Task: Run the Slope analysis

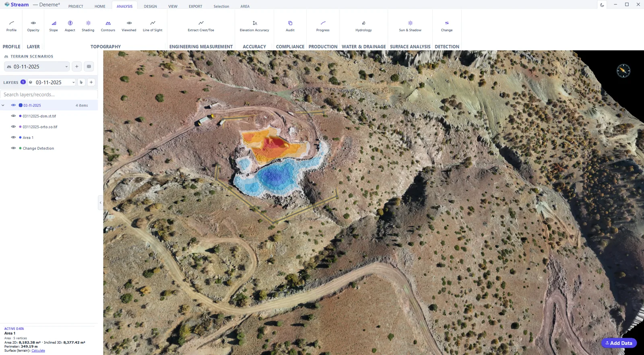Action: 54,26
